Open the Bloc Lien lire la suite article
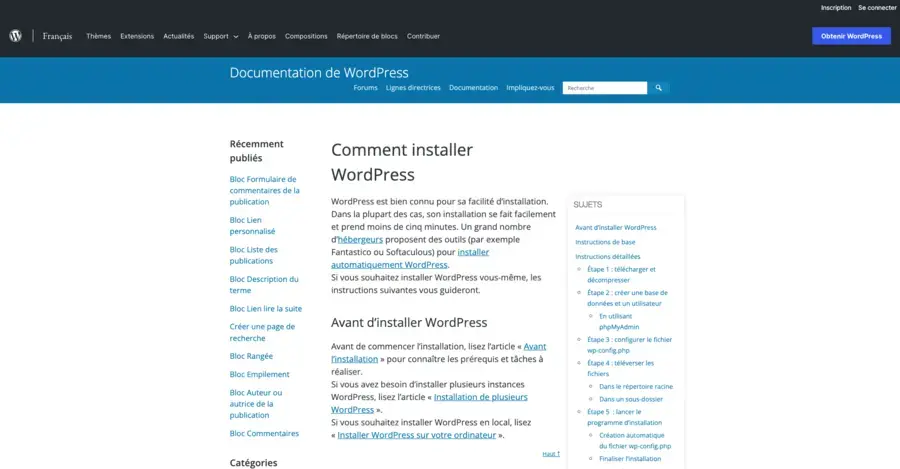This screenshot has height=469, width=900. click(x=266, y=308)
